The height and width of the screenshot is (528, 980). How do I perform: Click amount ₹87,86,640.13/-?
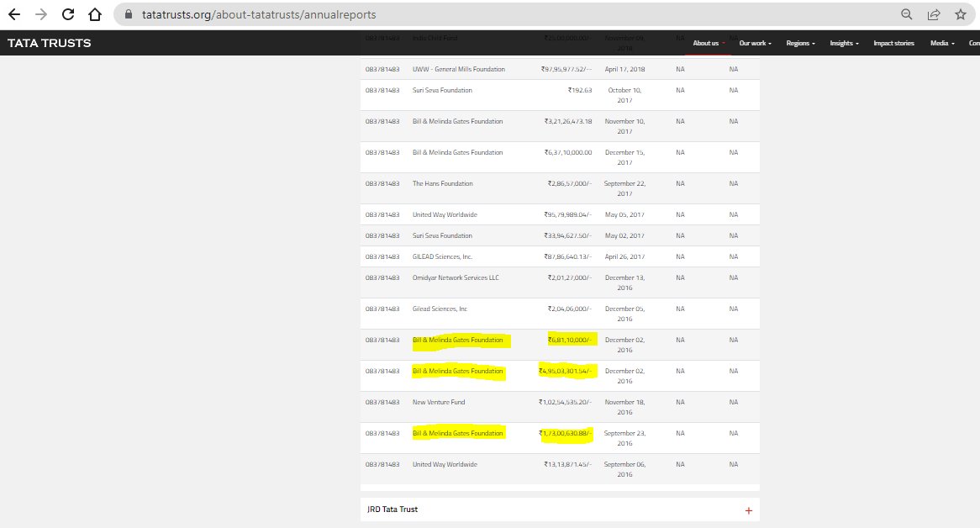[x=567, y=256]
